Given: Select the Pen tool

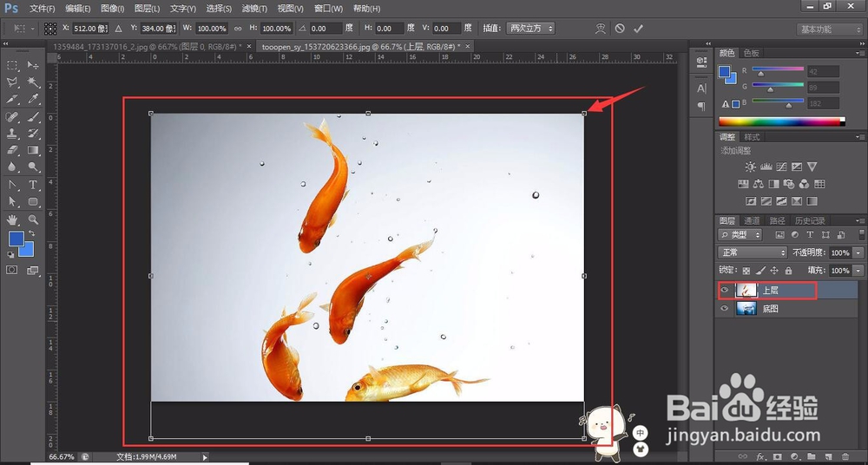Looking at the screenshot, I should [x=12, y=185].
